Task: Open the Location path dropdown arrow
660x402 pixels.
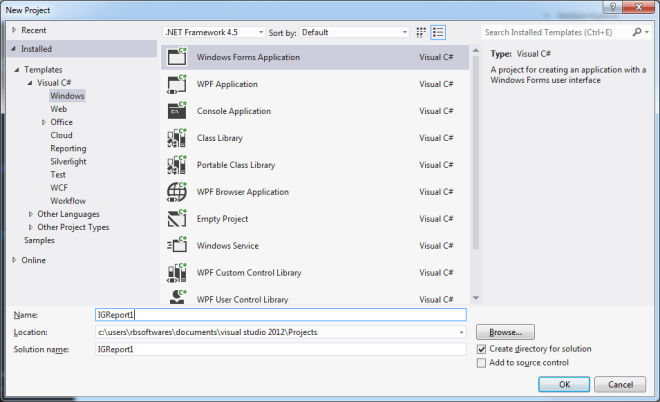Action: [461, 333]
